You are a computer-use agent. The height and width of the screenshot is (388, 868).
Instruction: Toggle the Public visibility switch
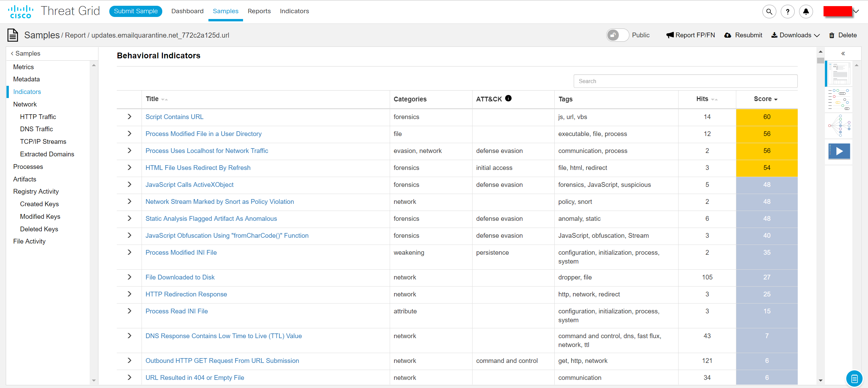[x=617, y=35]
